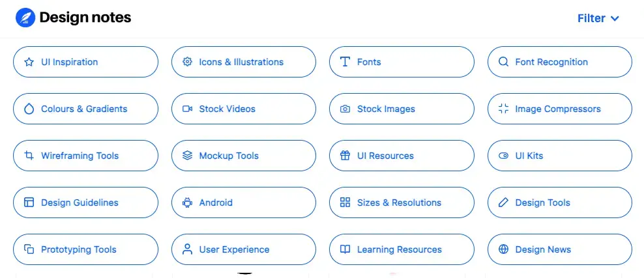Click the pencil icon for Design Tools
This screenshot has height=278, width=644.
[x=503, y=202]
